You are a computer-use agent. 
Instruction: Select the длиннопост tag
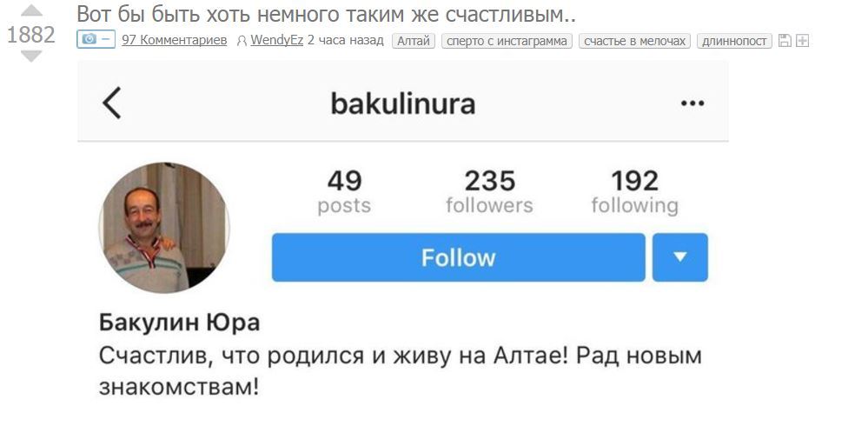[734, 41]
